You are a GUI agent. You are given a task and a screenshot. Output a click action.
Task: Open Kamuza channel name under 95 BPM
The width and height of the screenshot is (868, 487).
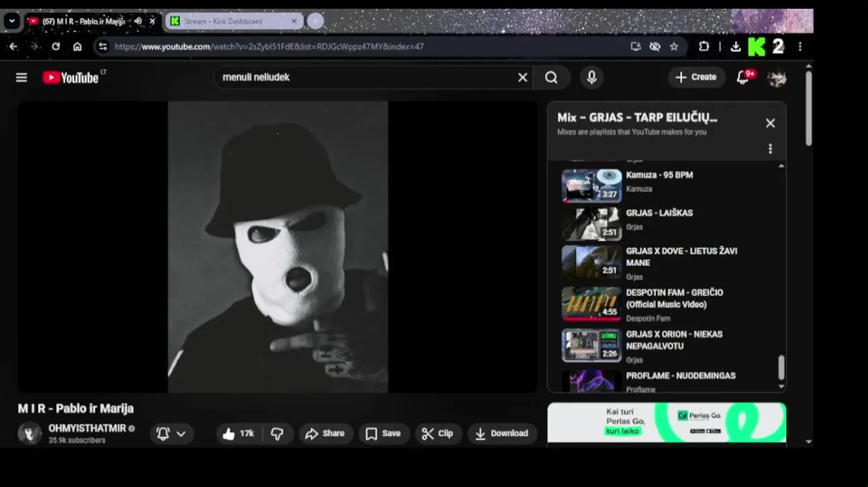(639, 189)
